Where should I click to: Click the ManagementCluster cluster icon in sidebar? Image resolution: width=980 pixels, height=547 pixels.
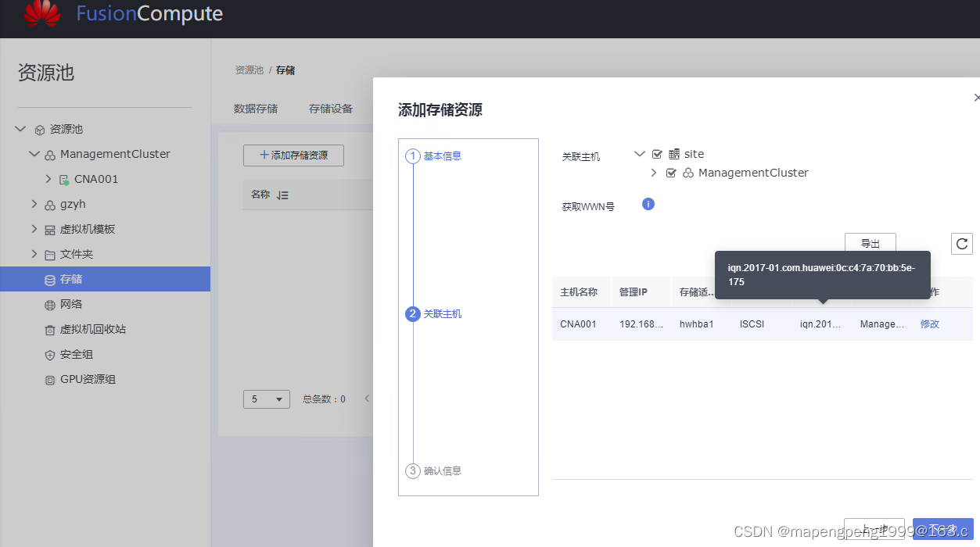[x=50, y=155]
